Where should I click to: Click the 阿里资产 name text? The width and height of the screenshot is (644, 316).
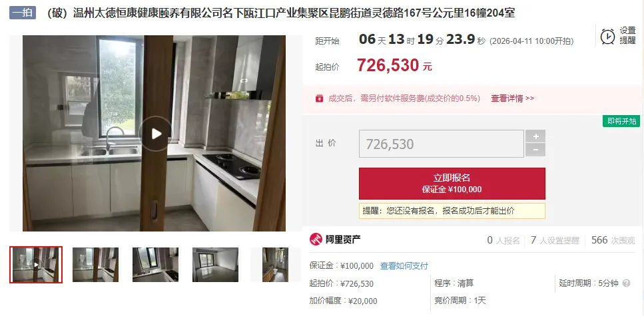pos(344,239)
